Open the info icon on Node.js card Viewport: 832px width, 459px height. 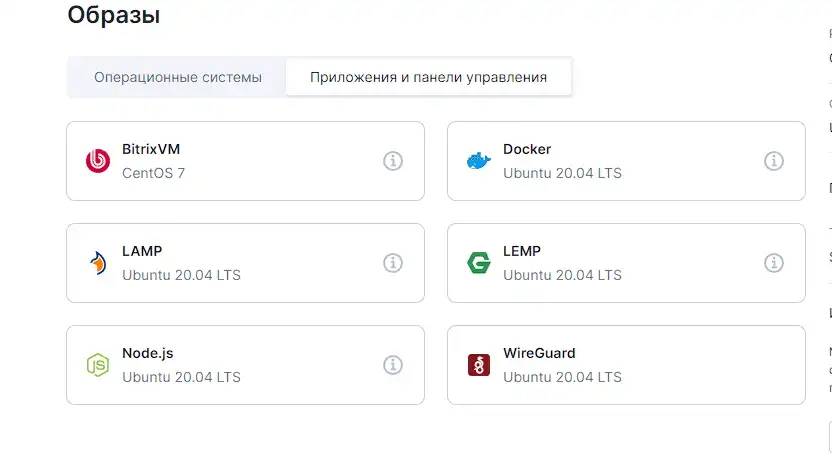click(x=393, y=365)
